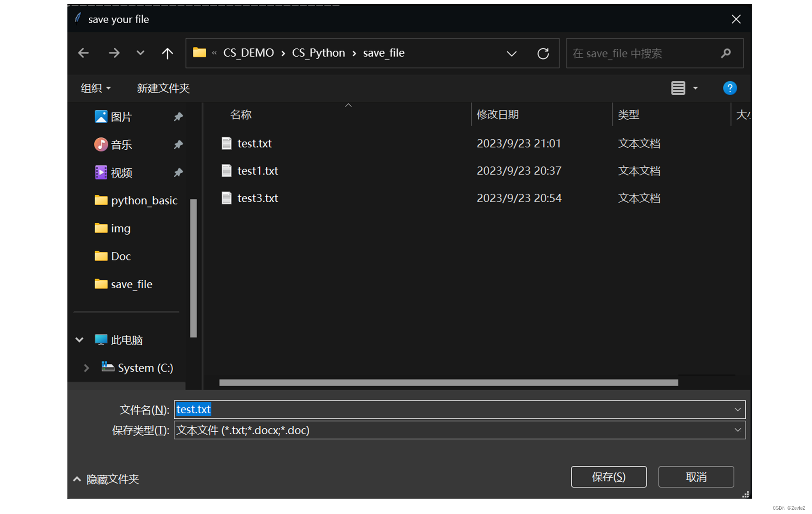Viewport: 812px width, 514px height.
Task: Expand the System (C:) tree item
Action: tap(86, 368)
